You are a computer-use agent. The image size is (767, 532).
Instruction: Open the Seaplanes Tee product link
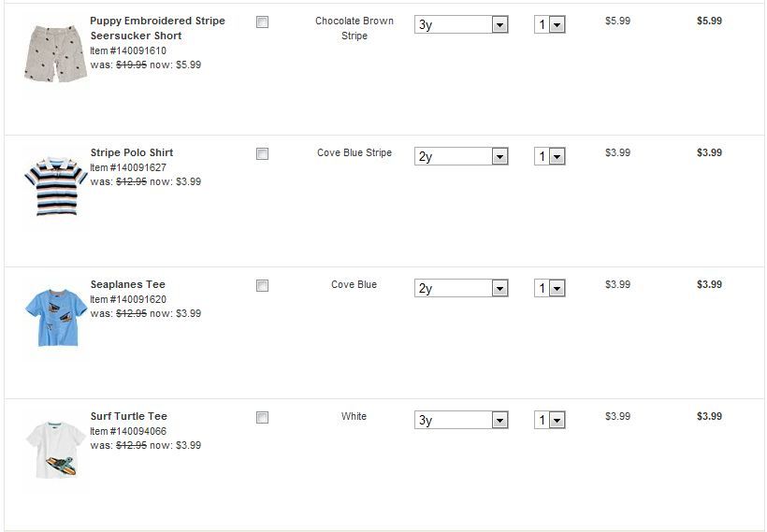coord(127,284)
